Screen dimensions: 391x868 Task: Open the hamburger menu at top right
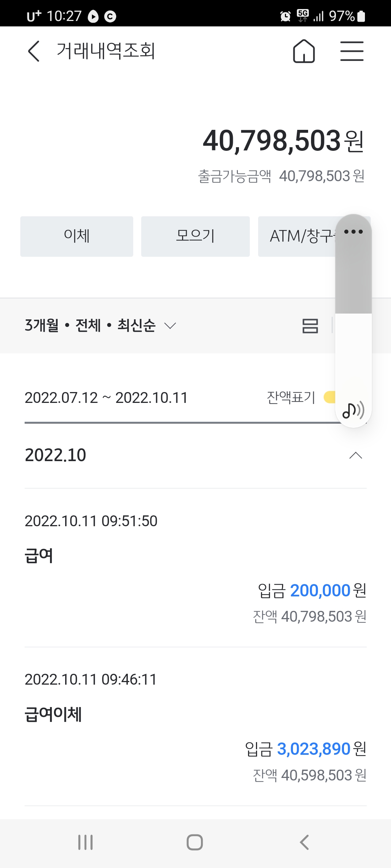point(352,51)
